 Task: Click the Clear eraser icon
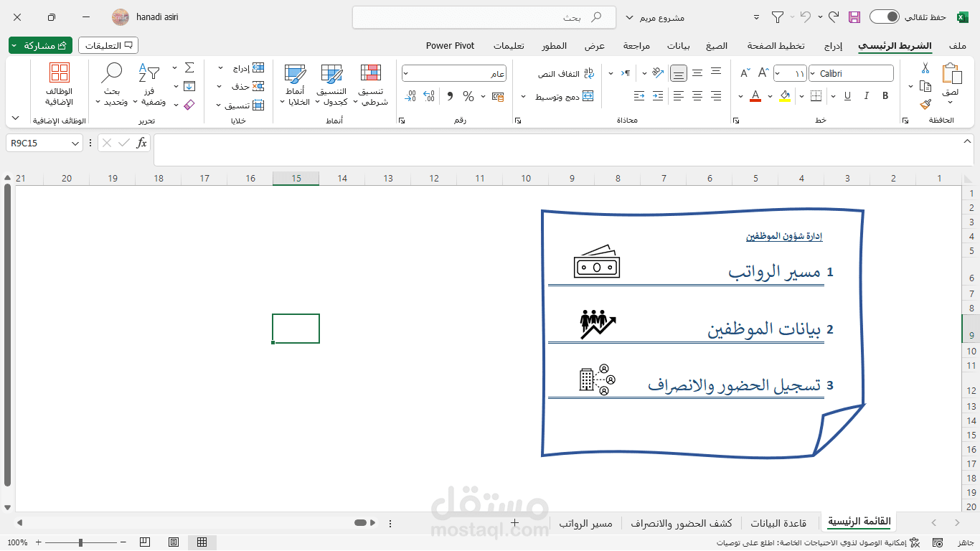pos(189,105)
